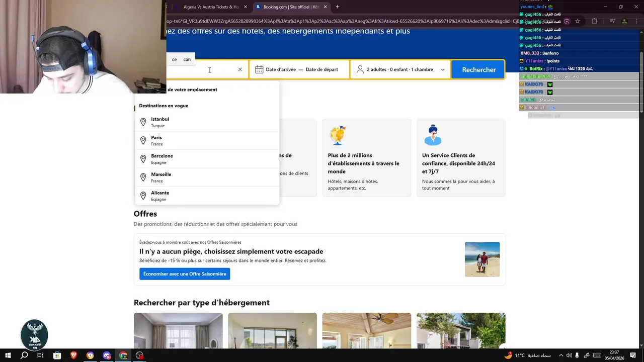
Task: Choose Paris France destination
Action: coord(207,141)
